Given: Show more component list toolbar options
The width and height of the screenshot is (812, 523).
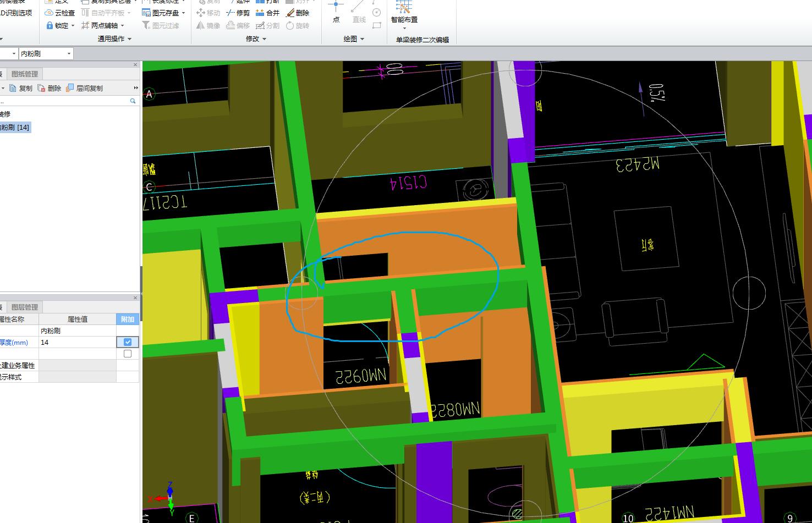Looking at the screenshot, I should (x=136, y=88).
